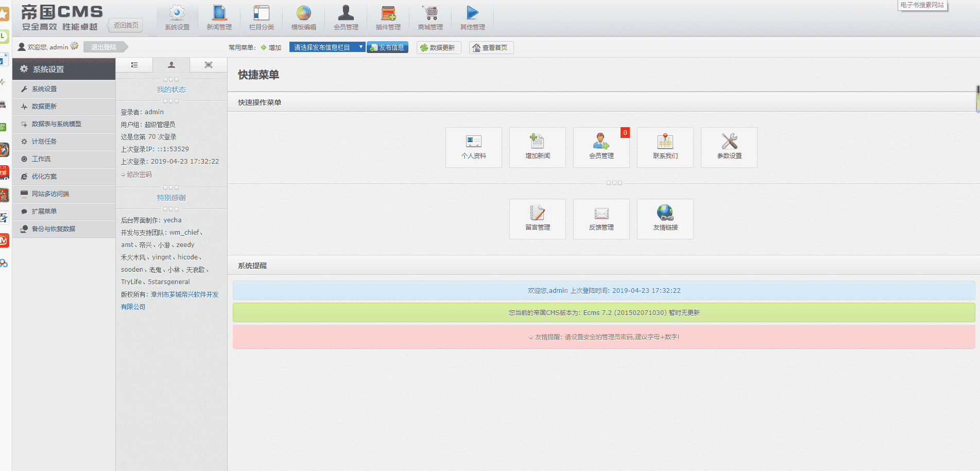Viewport: 980px width, 471px height.
Task: Open the 模板编辑 top navigation icon
Action: point(304,18)
